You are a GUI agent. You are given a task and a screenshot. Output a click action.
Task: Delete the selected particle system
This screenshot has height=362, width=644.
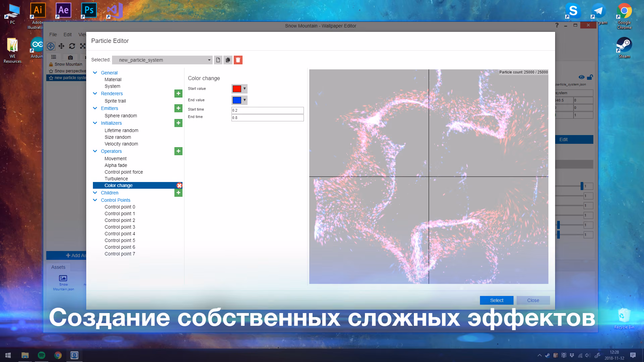point(238,60)
